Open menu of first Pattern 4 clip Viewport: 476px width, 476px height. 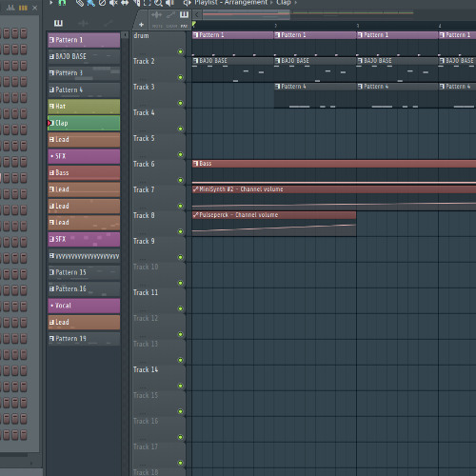tap(278, 87)
